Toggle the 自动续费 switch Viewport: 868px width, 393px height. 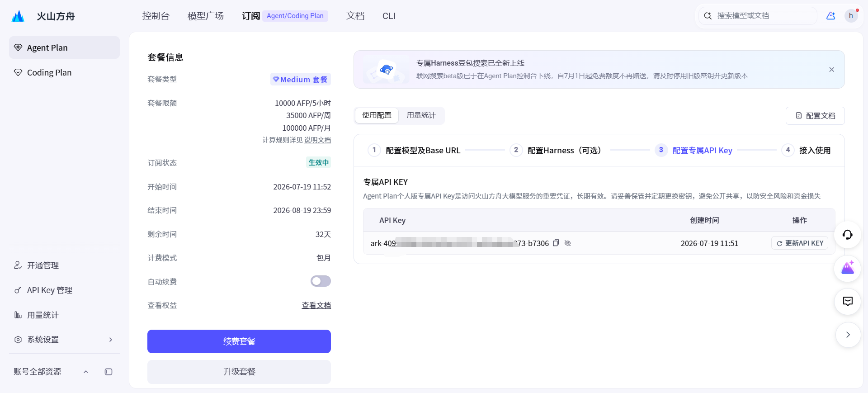321,281
